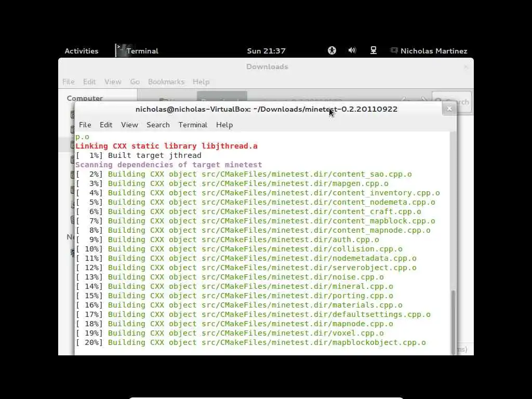
Task: Open the accessibility menu icon
Action: point(332,50)
